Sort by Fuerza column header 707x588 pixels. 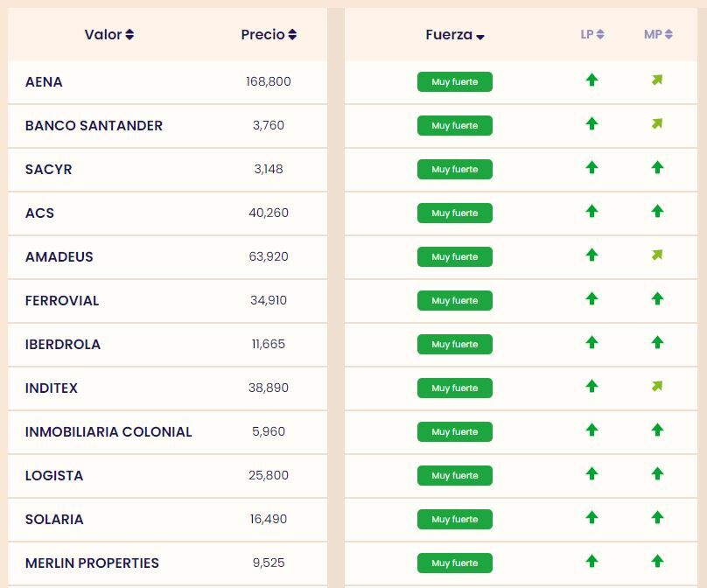pyautogui.click(x=455, y=36)
